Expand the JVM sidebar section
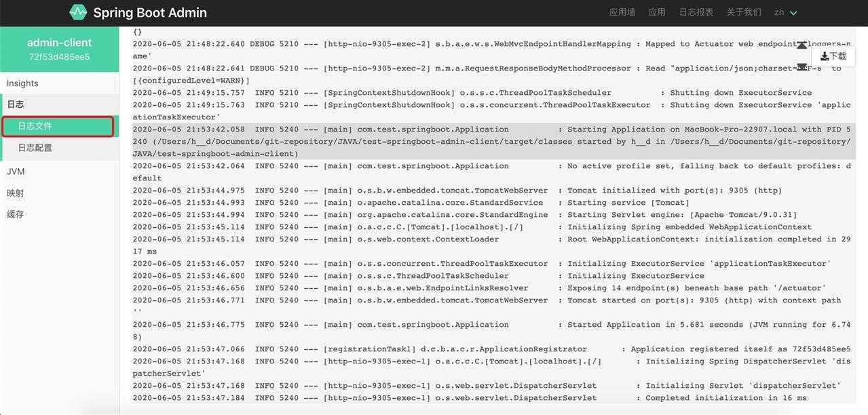868x415 pixels. [60, 172]
